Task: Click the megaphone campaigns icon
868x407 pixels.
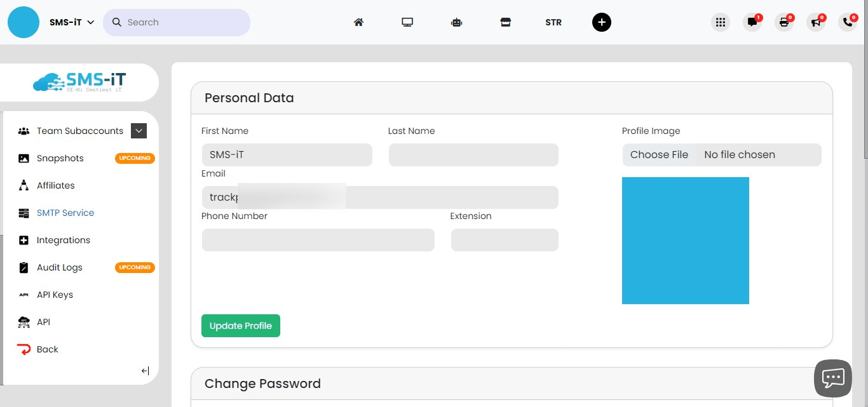Action: tap(816, 22)
